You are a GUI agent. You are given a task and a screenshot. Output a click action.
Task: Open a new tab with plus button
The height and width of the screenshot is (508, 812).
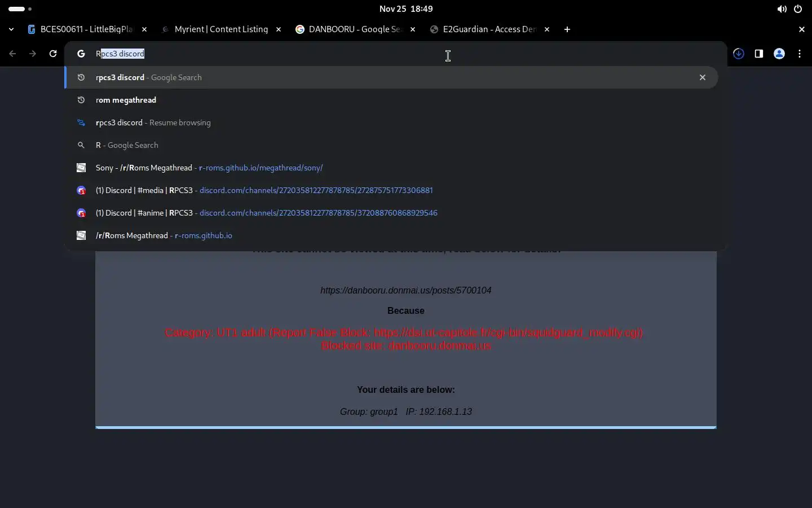tap(567, 29)
